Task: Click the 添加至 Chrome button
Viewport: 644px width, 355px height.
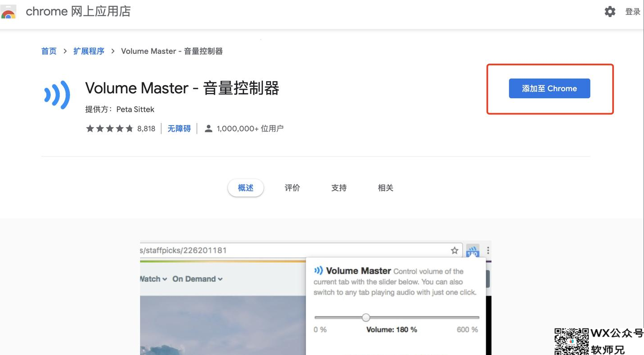Action: [549, 88]
